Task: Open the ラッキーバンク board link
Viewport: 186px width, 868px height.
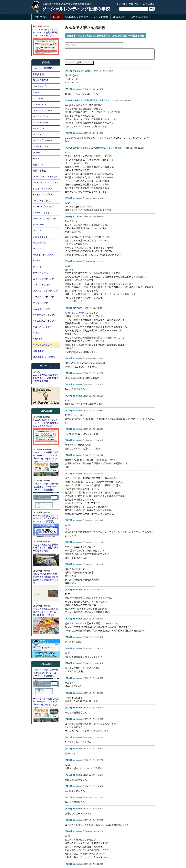Action: [x=46, y=303]
